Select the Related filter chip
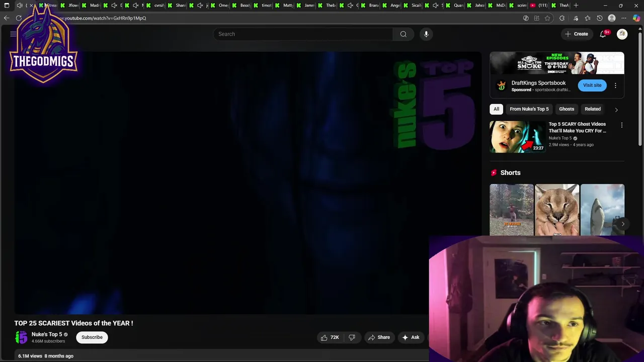Screen dimensions: 644x362 click(593, 109)
